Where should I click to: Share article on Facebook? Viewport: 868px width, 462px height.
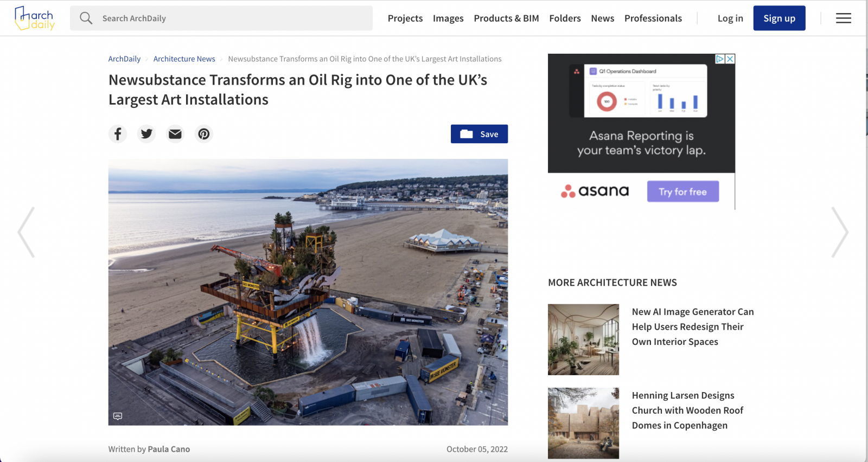click(118, 134)
